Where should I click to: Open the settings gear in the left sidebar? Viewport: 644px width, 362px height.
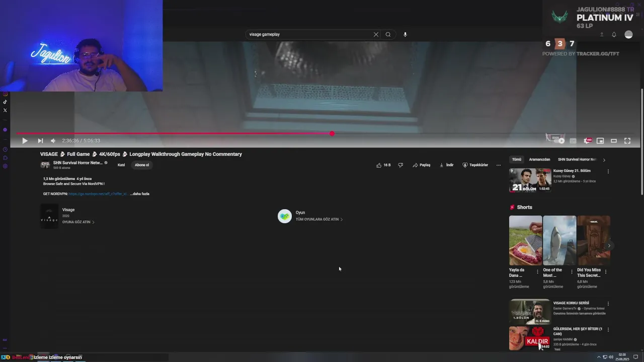[x=5, y=166]
